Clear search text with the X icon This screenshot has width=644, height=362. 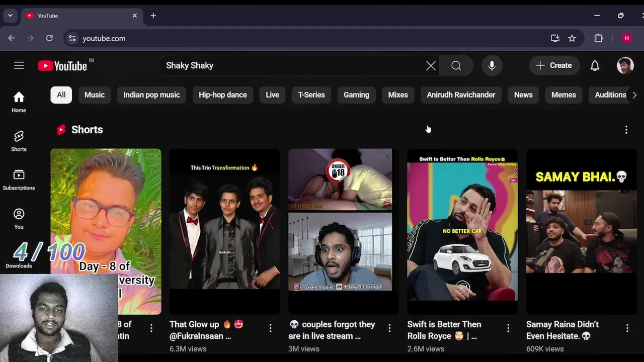(431, 65)
